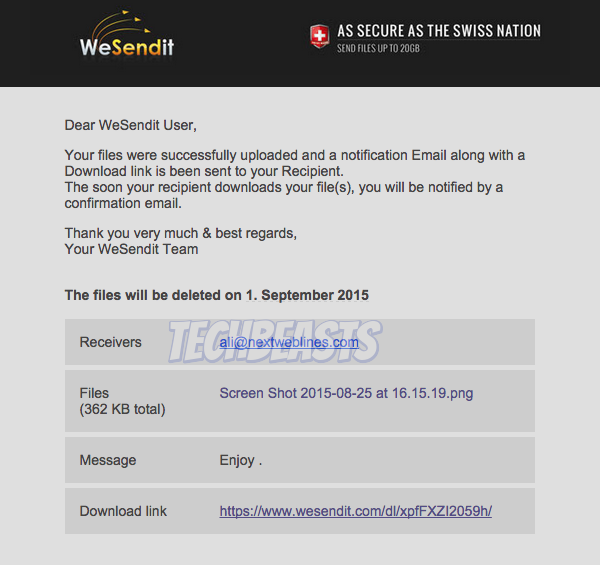Click the TechBeasts watermark graphic
The image size is (601, 565).
tap(275, 342)
